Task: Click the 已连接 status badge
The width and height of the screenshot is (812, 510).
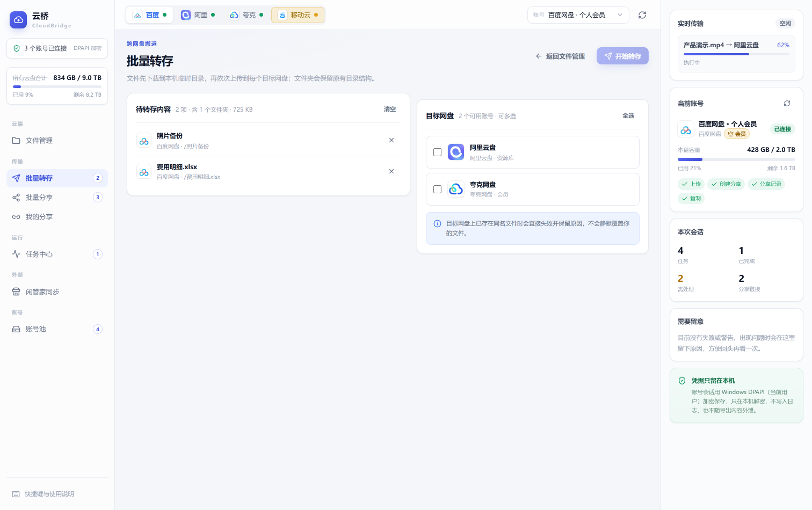Action: tap(782, 129)
